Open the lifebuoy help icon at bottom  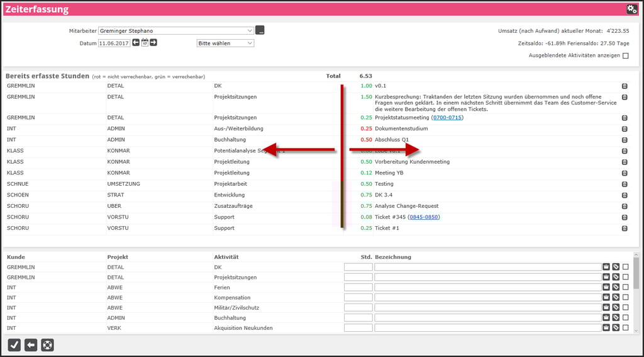click(47, 344)
